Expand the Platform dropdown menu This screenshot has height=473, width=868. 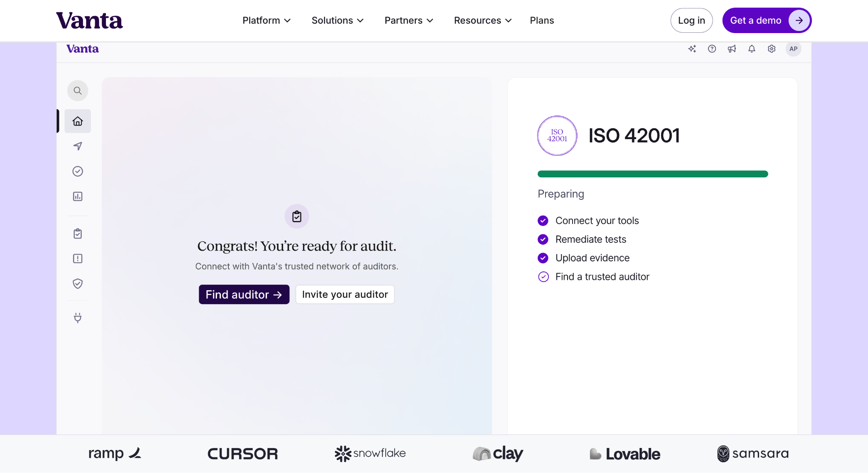(x=267, y=20)
